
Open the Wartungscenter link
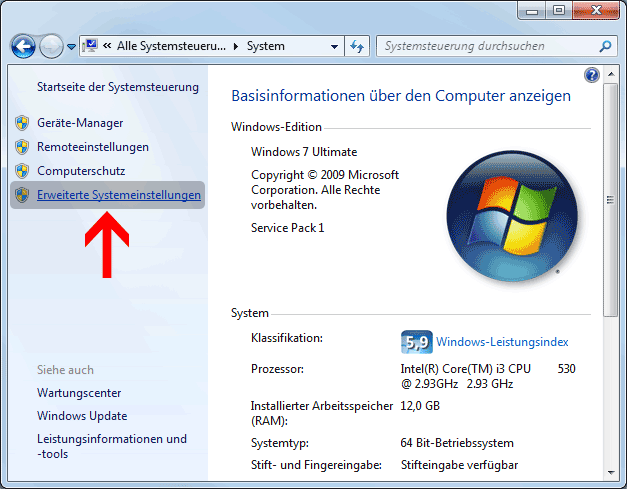[x=79, y=393]
